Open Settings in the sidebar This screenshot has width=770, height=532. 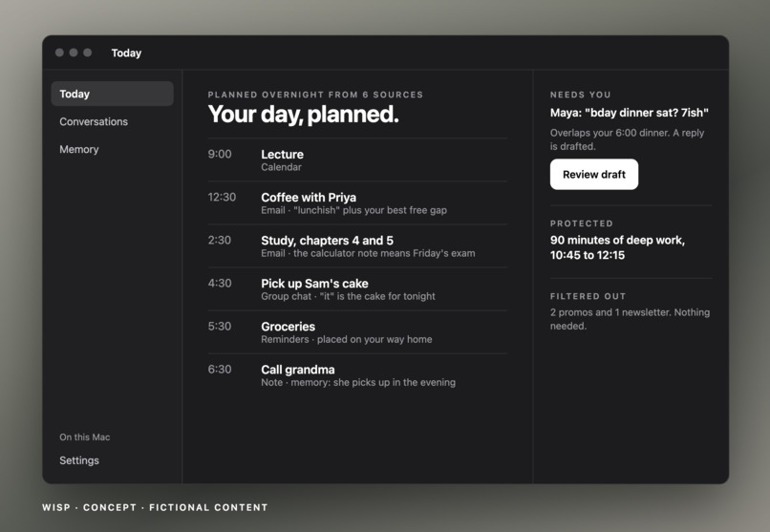pyautogui.click(x=79, y=460)
